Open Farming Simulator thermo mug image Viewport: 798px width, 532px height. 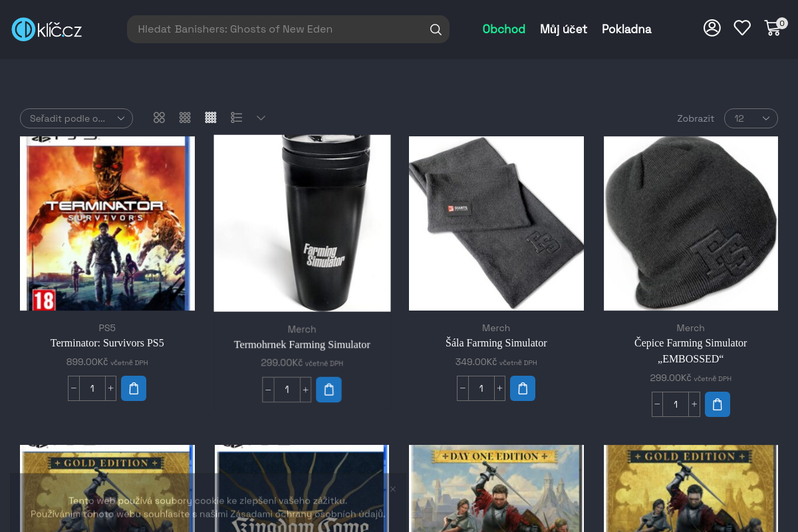coord(302,223)
